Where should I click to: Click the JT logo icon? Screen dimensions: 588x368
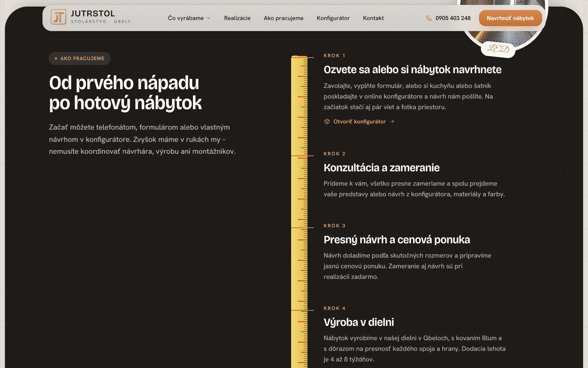pyautogui.click(x=58, y=17)
